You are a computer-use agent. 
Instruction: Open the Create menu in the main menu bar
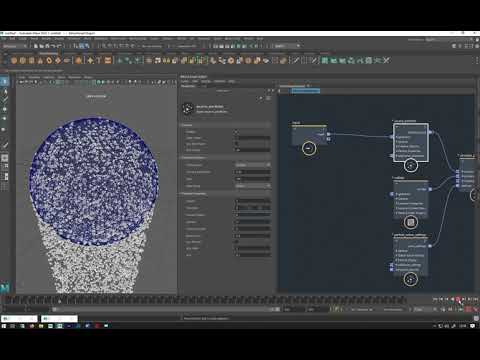23,39
